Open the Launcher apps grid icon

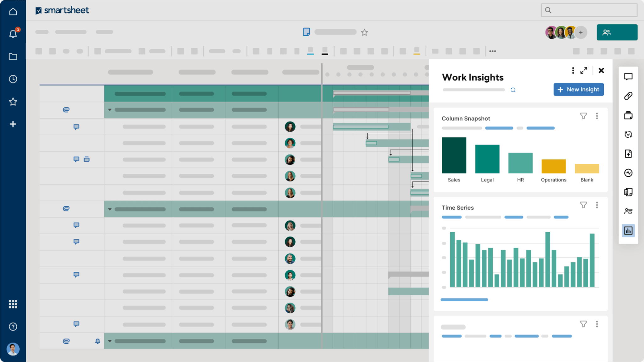[13, 304]
